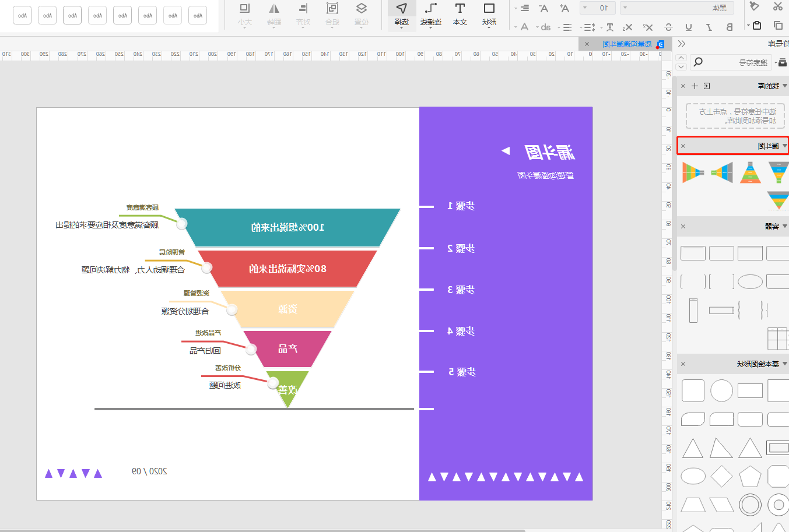This screenshot has width=789, height=532.
Task: Click the scissors cut icon
Action: [x=778, y=6]
